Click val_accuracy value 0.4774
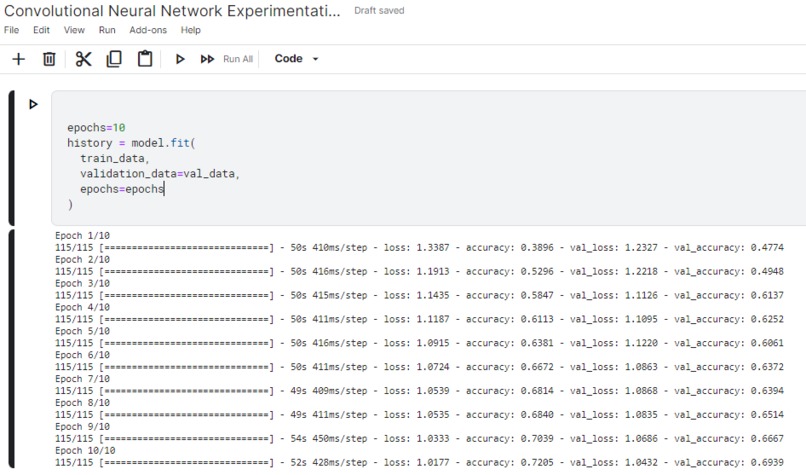 pyautogui.click(x=767, y=248)
